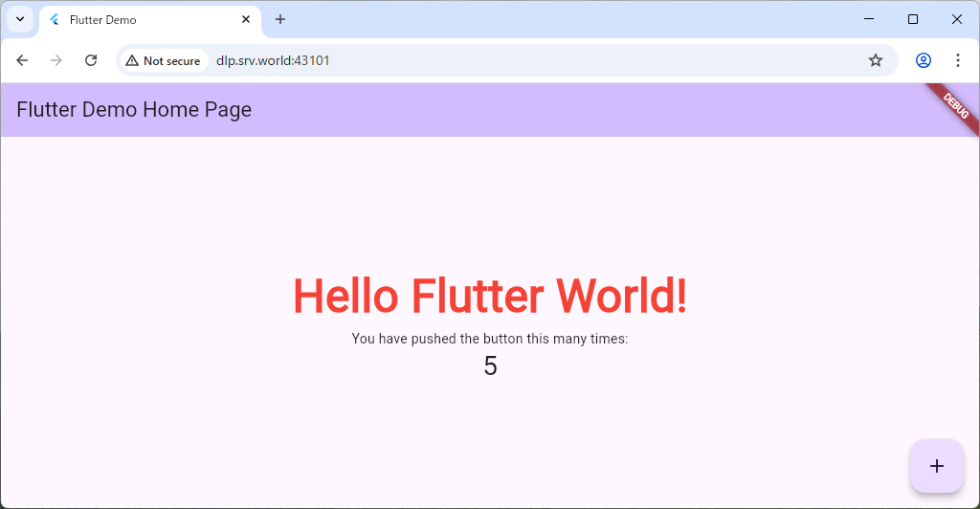Close the Flutter Demo tab
Image resolution: width=980 pixels, height=509 pixels.
coord(246,19)
